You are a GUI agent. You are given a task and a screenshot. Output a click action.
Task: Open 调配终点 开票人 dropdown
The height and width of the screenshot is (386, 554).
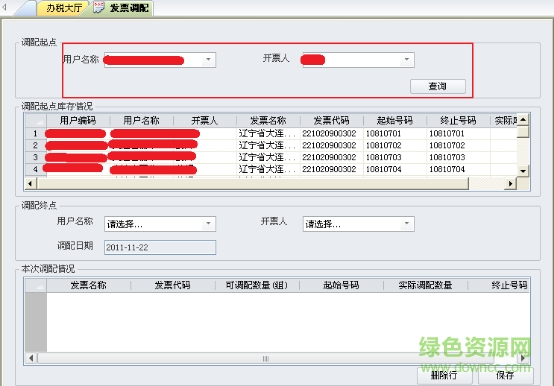(407, 224)
